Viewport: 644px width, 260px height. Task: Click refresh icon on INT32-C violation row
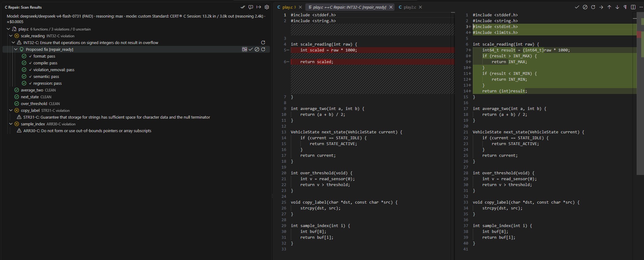point(263,43)
